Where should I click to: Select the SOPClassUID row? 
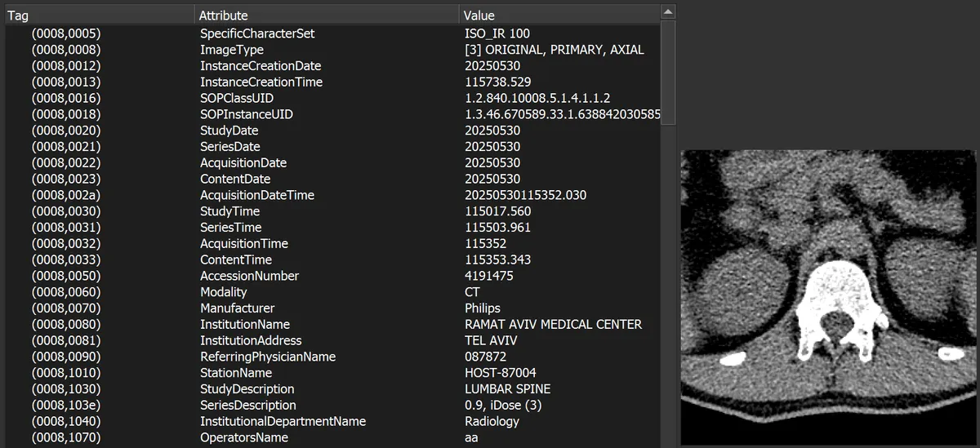[x=332, y=98]
